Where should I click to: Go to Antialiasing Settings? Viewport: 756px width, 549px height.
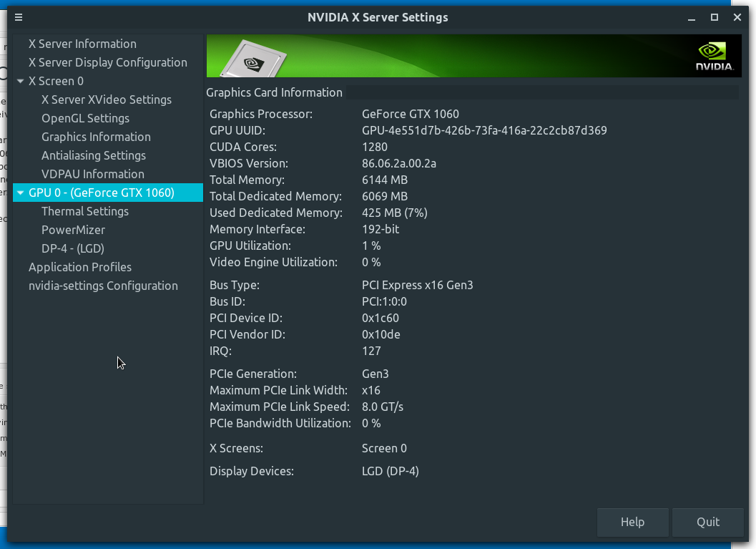[x=93, y=155]
